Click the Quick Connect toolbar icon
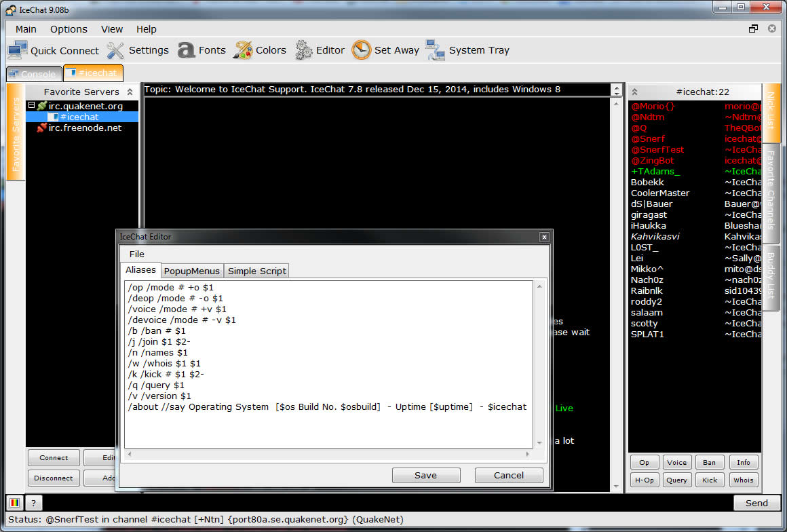The width and height of the screenshot is (787, 532). coord(18,50)
